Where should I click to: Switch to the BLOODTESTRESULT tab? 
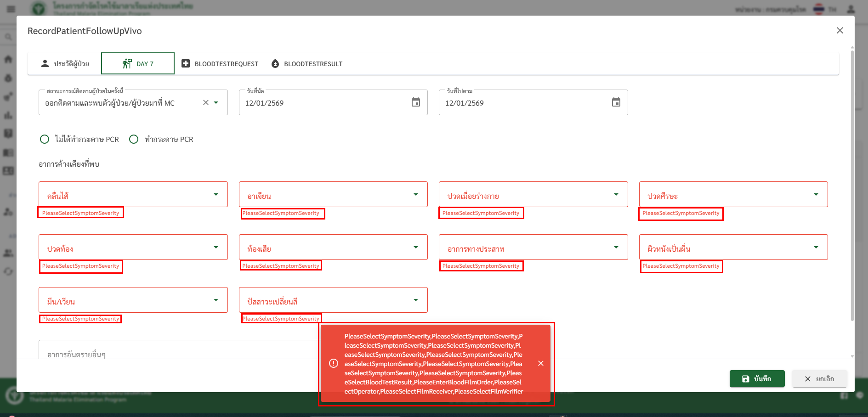pyautogui.click(x=312, y=64)
